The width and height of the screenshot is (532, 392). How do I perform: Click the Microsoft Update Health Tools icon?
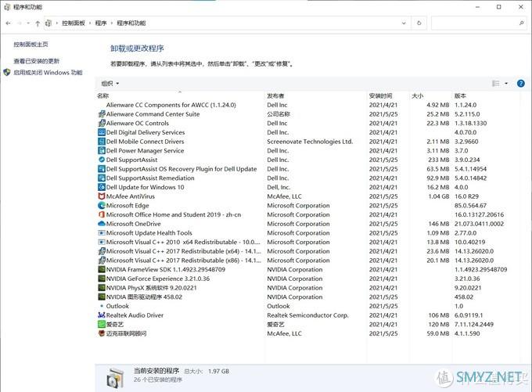102,233
